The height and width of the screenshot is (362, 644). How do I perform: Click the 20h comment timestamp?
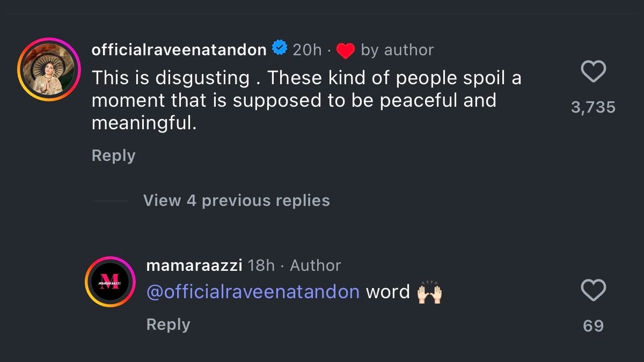307,50
